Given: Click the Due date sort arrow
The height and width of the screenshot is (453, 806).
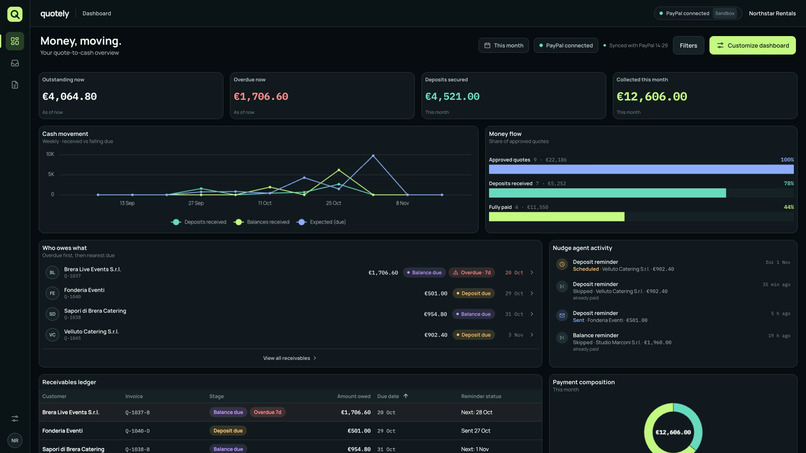Looking at the screenshot, I should (406, 396).
